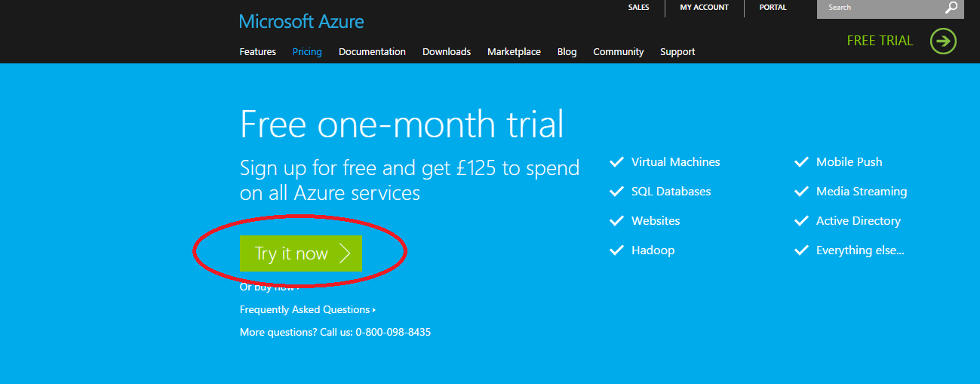Open the Community menu item
The width and height of the screenshot is (980, 387).
[x=618, y=52]
